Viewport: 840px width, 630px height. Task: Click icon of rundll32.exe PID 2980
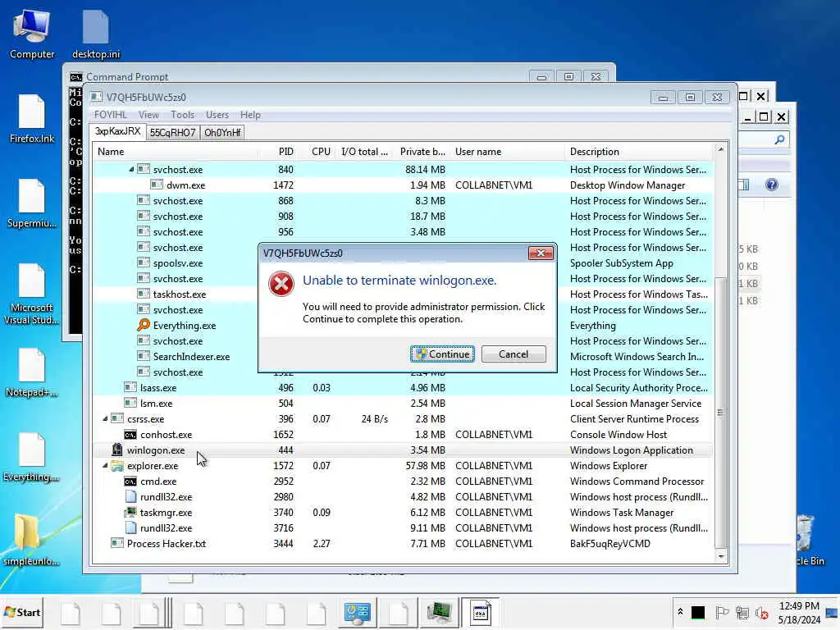(130, 496)
